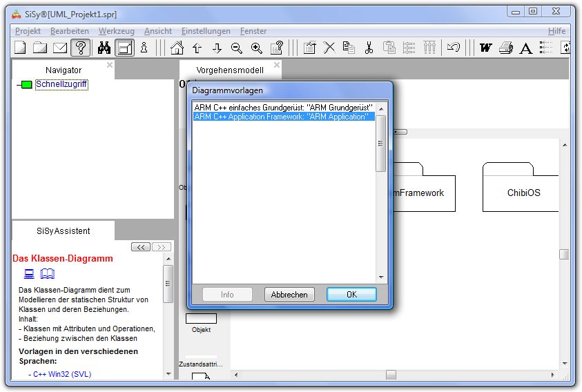Confirm the Diagrammvorlagen dialog with OK
The height and width of the screenshot is (392, 582).
coord(351,295)
